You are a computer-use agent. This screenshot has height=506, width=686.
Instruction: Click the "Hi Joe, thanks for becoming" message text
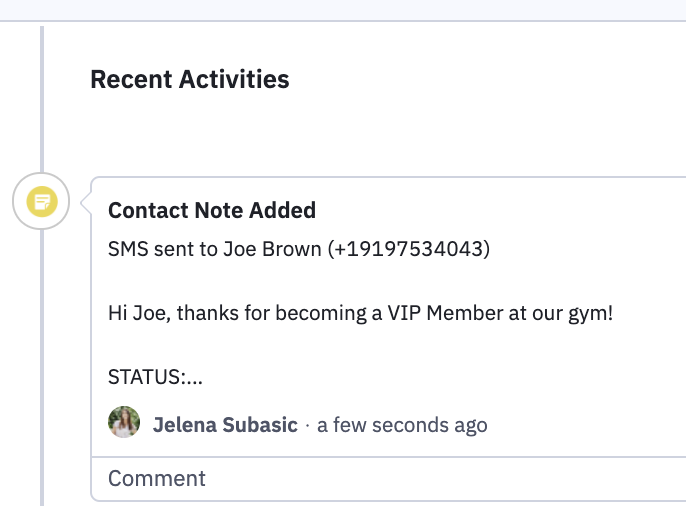pos(238,314)
